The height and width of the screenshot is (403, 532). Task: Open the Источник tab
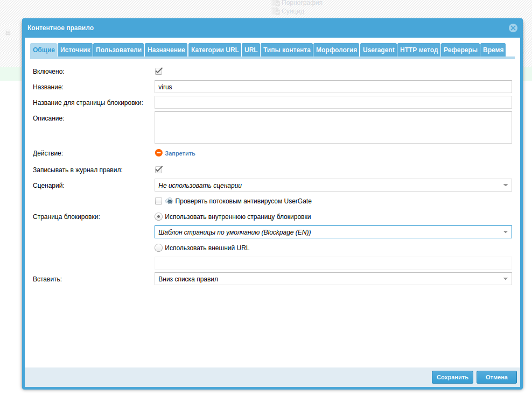75,50
